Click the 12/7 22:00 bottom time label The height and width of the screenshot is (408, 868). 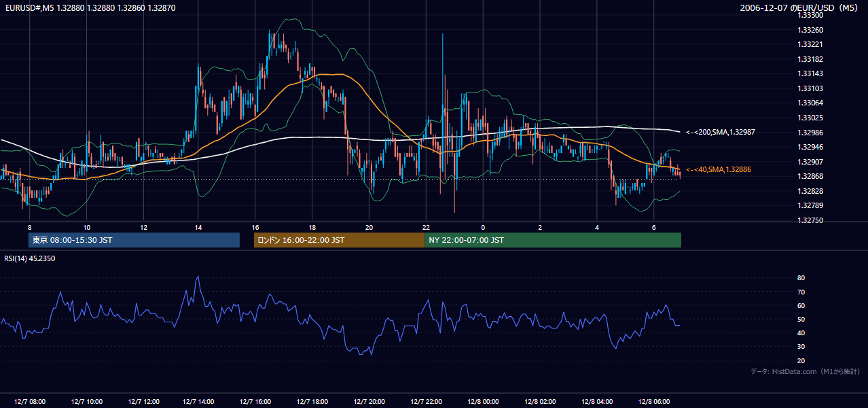pos(426,401)
